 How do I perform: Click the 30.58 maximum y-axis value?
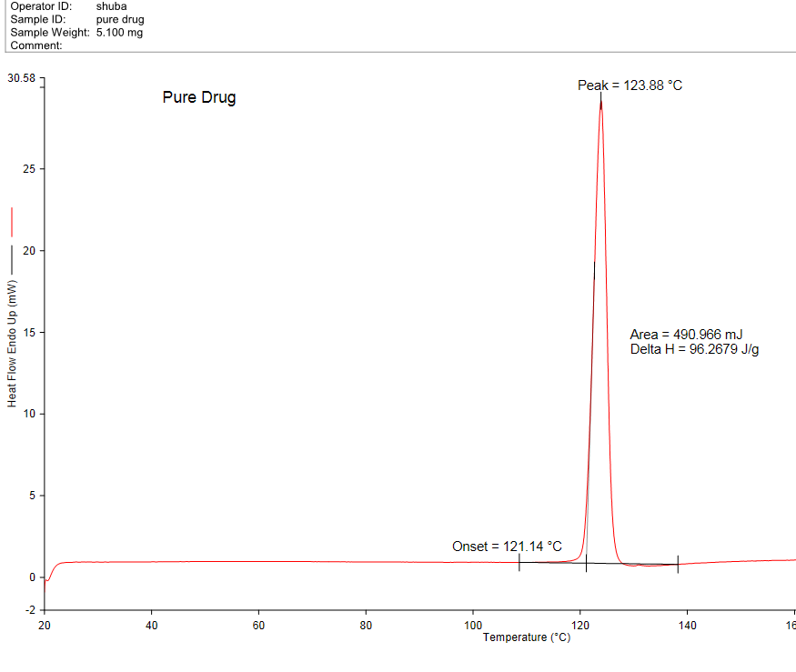click(20, 79)
